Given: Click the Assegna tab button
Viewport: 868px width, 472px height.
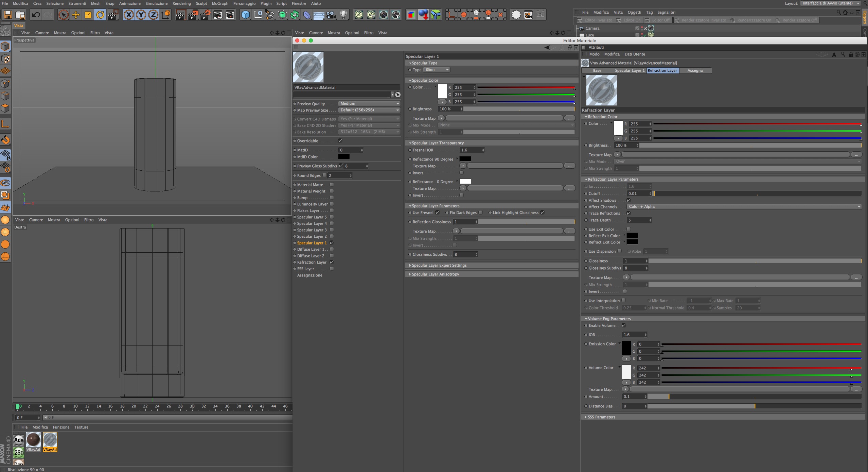Looking at the screenshot, I should coord(695,70).
